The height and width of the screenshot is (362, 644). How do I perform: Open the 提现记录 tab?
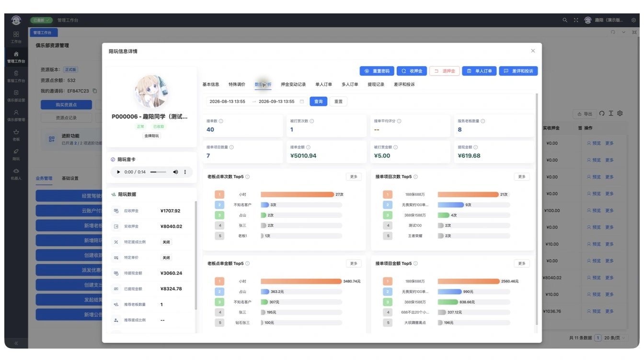376,85
